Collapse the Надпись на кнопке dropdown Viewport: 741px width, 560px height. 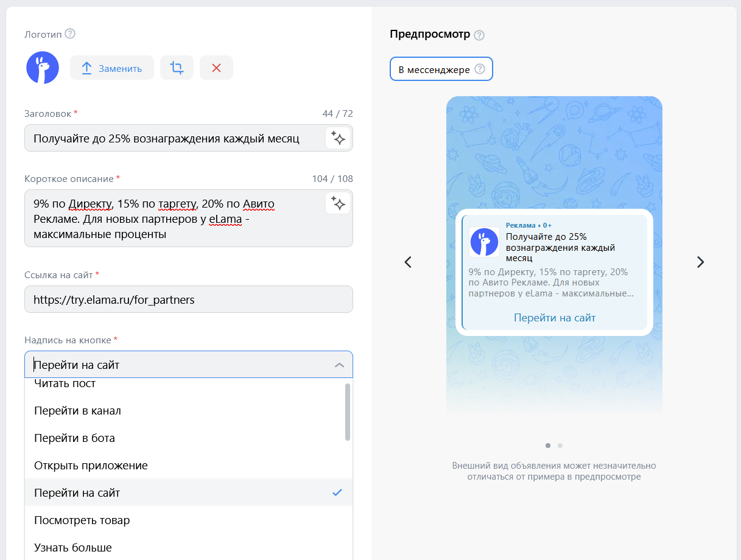(339, 365)
